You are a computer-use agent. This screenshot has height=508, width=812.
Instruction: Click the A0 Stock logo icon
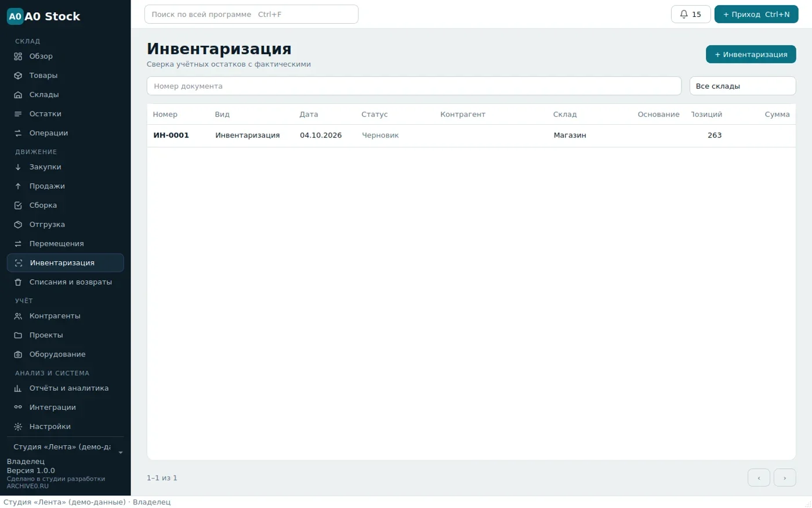tap(15, 16)
